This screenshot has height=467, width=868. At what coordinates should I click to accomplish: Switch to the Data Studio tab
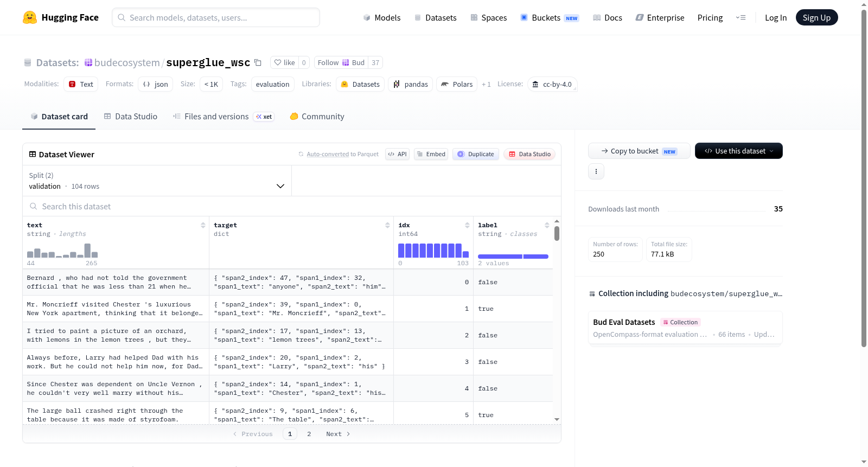point(131,117)
